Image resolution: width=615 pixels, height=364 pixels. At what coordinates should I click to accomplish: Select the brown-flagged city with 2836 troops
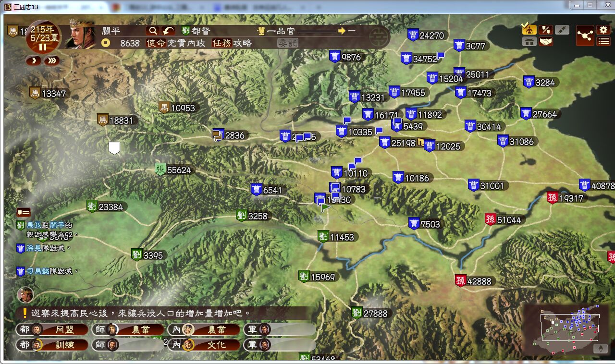(229, 135)
